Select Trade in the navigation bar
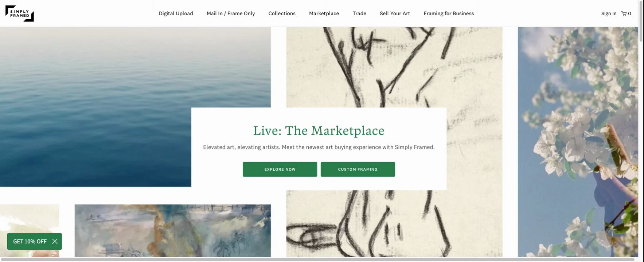The width and height of the screenshot is (644, 262). pyautogui.click(x=359, y=13)
